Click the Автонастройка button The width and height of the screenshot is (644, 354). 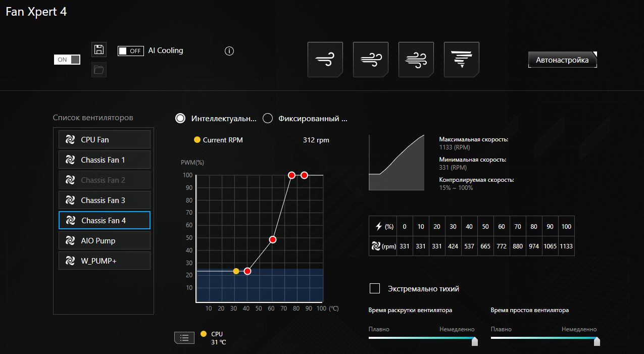(563, 60)
